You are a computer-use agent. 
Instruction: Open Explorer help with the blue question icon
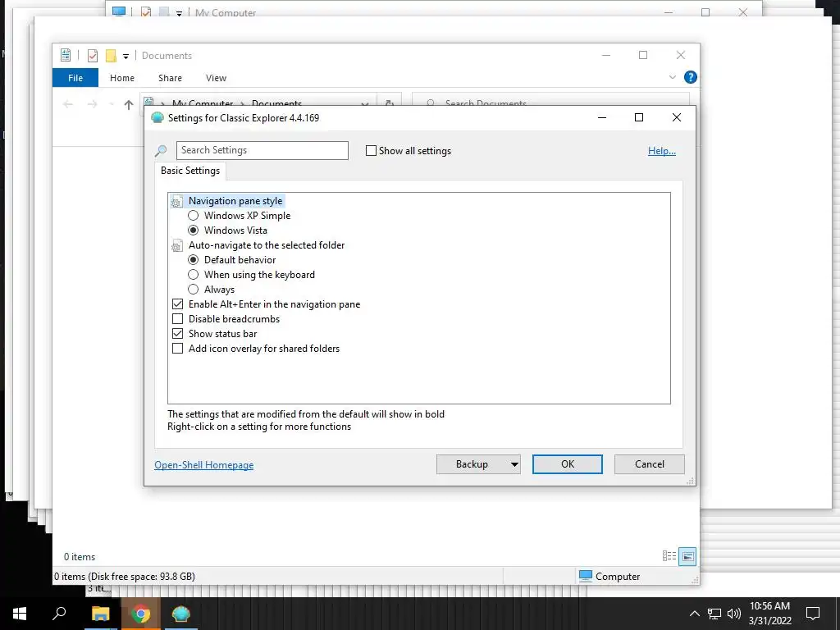[x=691, y=78]
